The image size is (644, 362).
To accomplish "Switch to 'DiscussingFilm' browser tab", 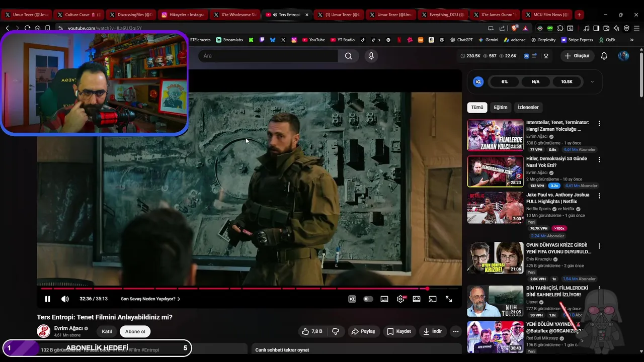I will (130, 15).
